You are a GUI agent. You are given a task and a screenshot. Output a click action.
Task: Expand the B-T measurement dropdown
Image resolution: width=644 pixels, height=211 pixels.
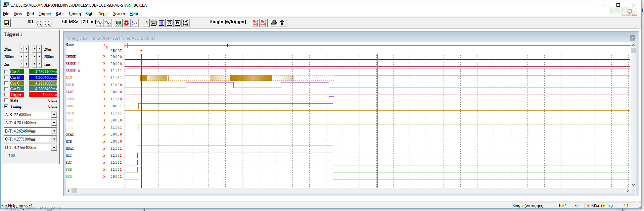coord(54,131)
